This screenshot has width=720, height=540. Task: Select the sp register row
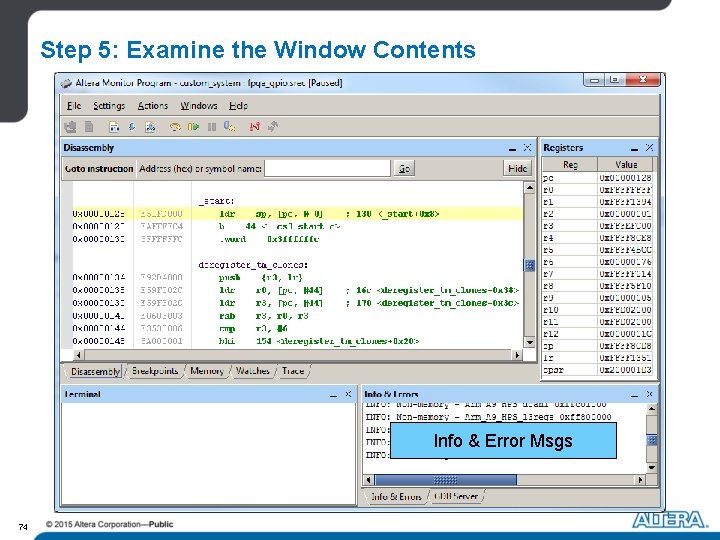597,346
